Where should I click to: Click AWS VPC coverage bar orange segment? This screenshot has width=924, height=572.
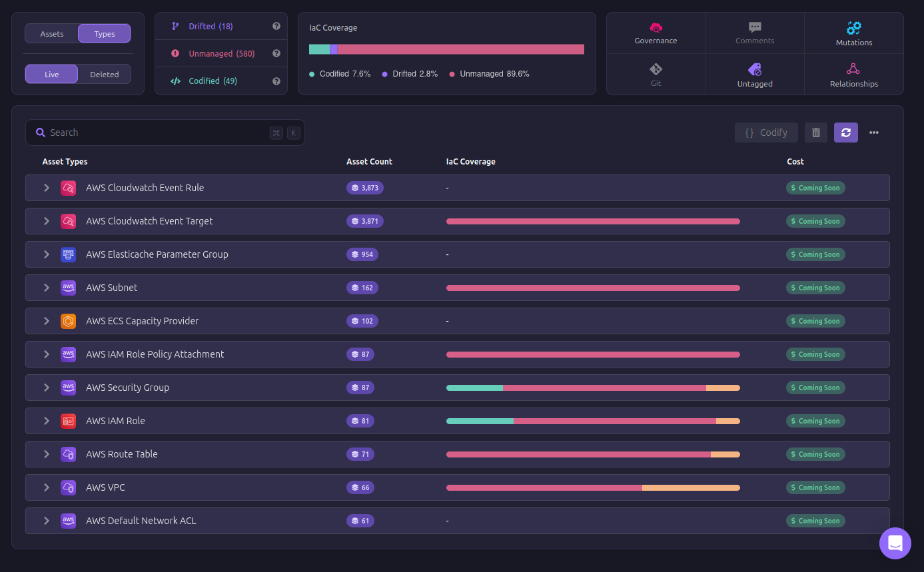[x=691, y=487]
